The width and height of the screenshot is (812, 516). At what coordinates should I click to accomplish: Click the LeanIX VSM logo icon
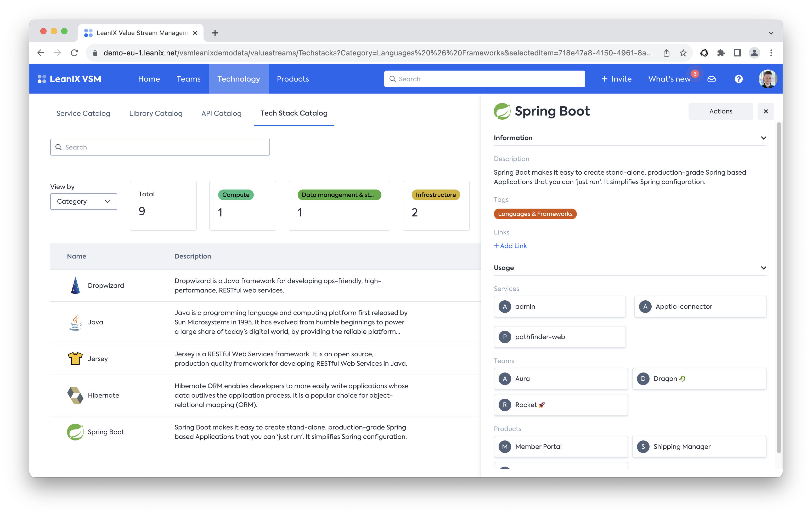(x=42, y=79)
